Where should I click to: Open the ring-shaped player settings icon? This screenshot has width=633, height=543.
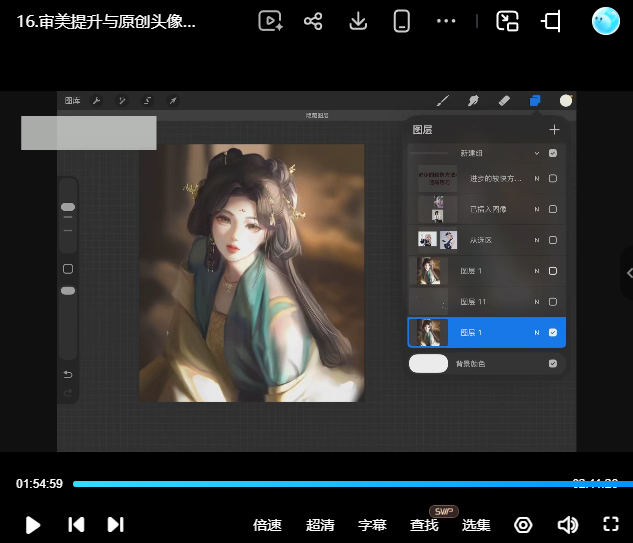click(523, 525)
